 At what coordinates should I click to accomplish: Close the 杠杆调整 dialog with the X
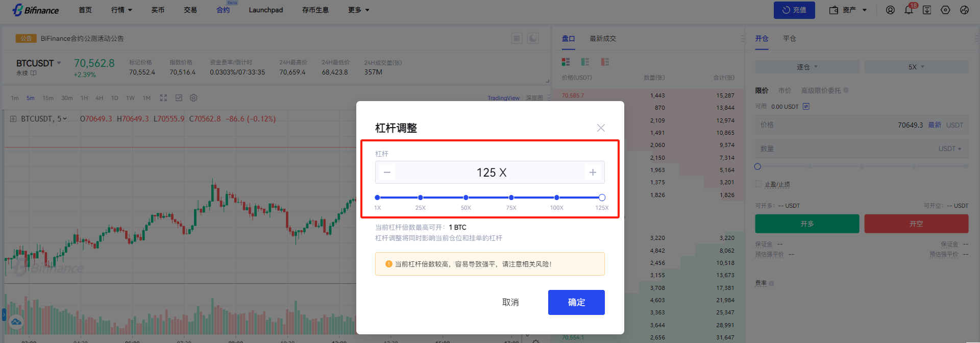click(601, 128)
